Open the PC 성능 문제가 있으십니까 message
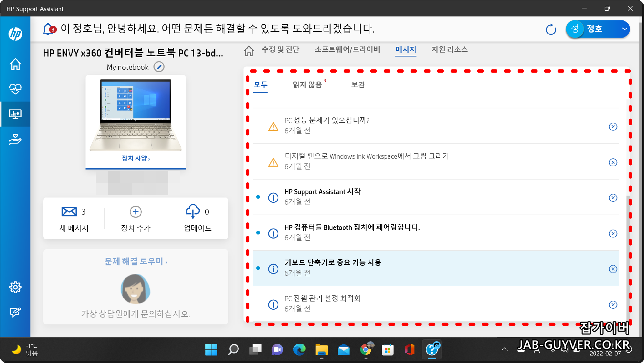This screenshot has width=644, height=363. [x=436, y=126]
